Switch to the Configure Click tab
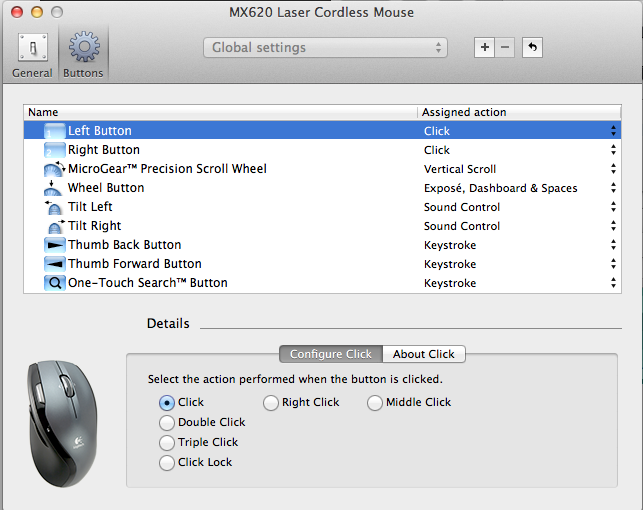Screen dimensions: 643x510 pos(330,354)
